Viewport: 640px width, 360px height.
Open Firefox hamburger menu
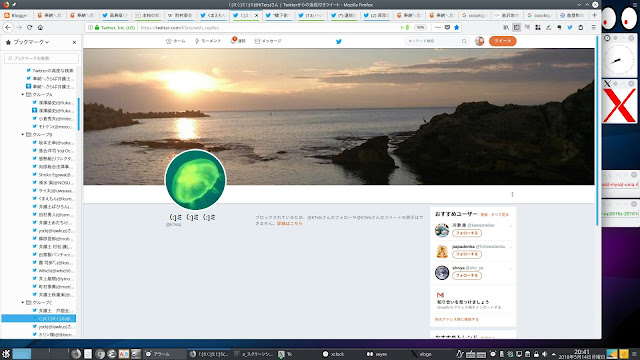pos(593,27)
